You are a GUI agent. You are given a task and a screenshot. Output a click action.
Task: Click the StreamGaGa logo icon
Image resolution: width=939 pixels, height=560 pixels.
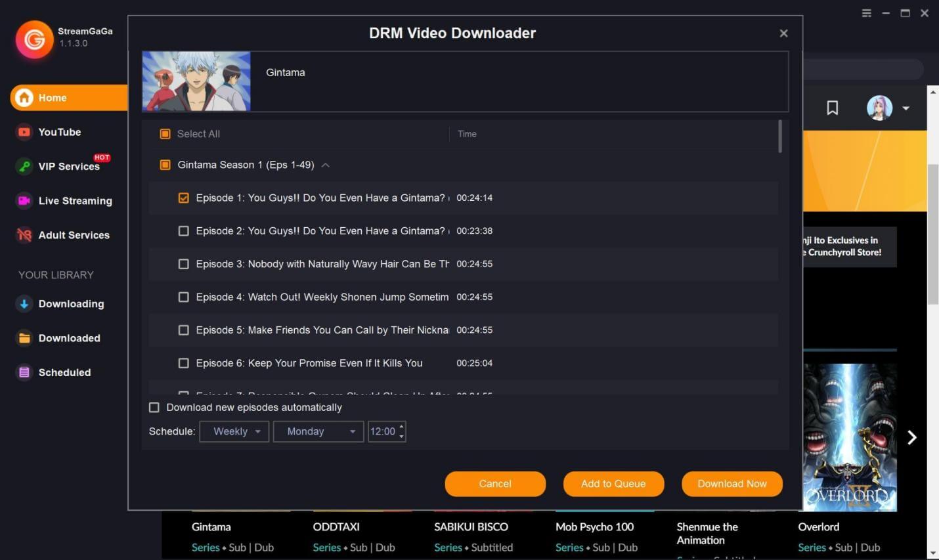tap(34, 39)
